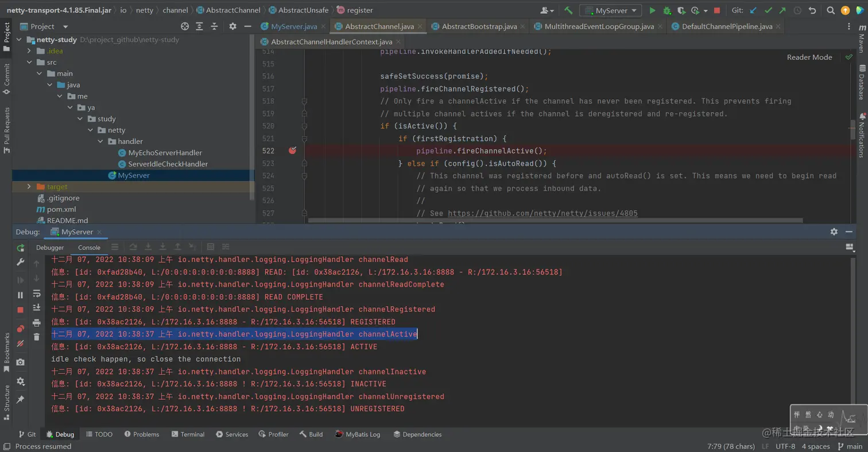
Task: Build the project with the hammer icon
Action: [568, 10]
